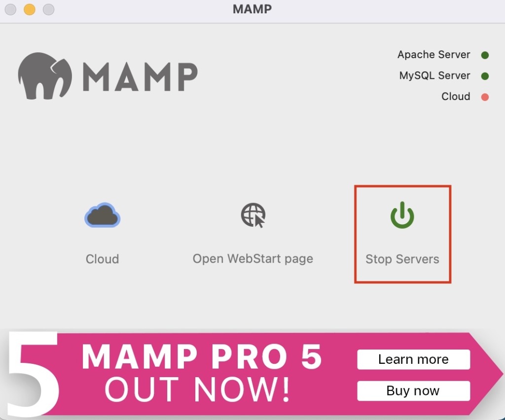Click the Cloud icon
Image resolution: width=505 pixels, height=420 pixels.
(x=103, y=215)
